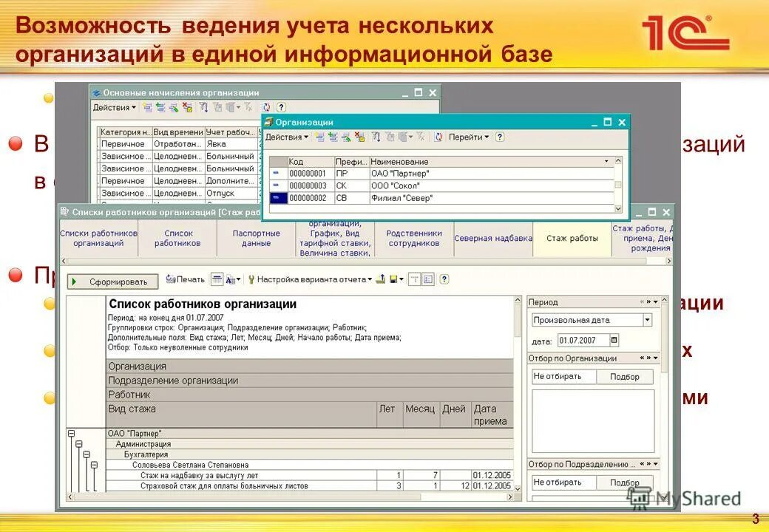The height and width of the screenshot is (532, 769).
Task: Click the help question mark in Организации window
Action: pyautogui.click(x=498, y=136)
